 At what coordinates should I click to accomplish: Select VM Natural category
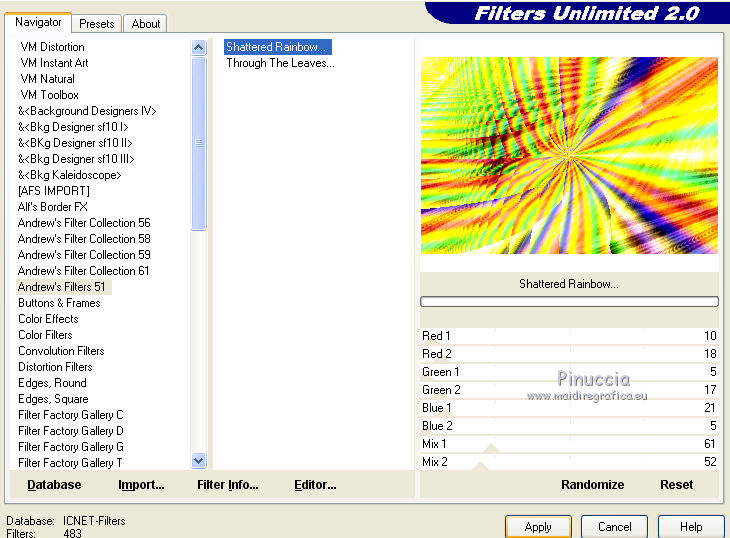coord(47,79)
